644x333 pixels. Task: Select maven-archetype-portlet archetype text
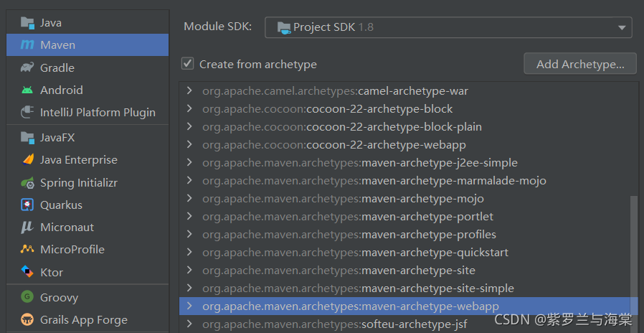pos(348,217)
